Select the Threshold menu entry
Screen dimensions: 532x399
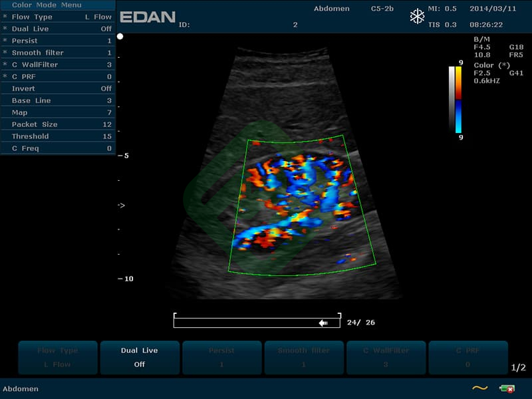point(58,136)
